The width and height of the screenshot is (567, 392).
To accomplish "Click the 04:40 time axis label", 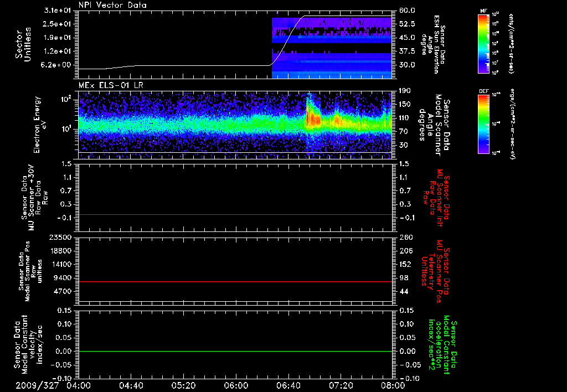I will [x=131, y=384].
